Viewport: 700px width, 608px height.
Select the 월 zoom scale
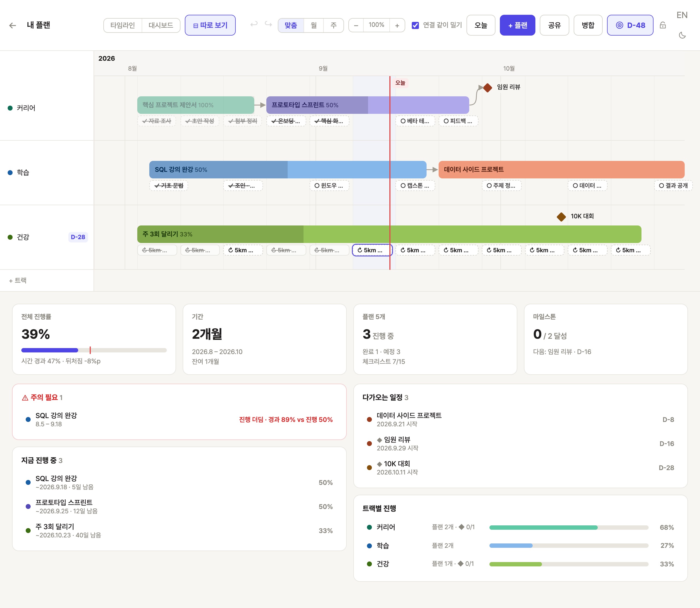314,25
